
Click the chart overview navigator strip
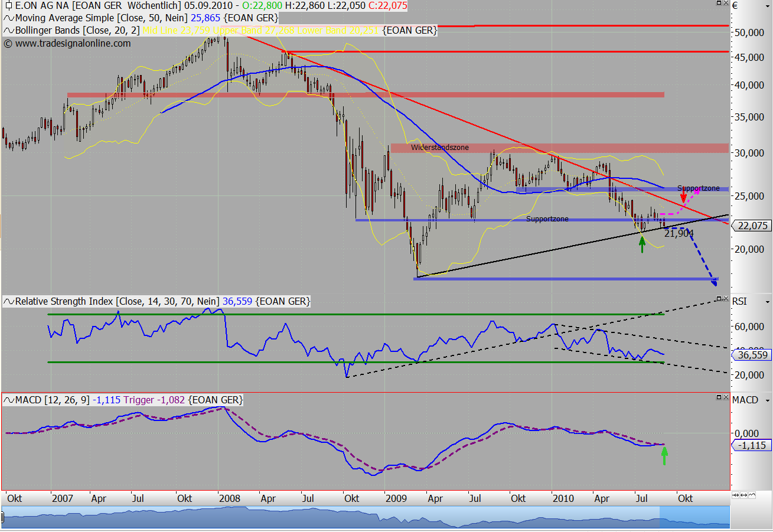(366, 517)
